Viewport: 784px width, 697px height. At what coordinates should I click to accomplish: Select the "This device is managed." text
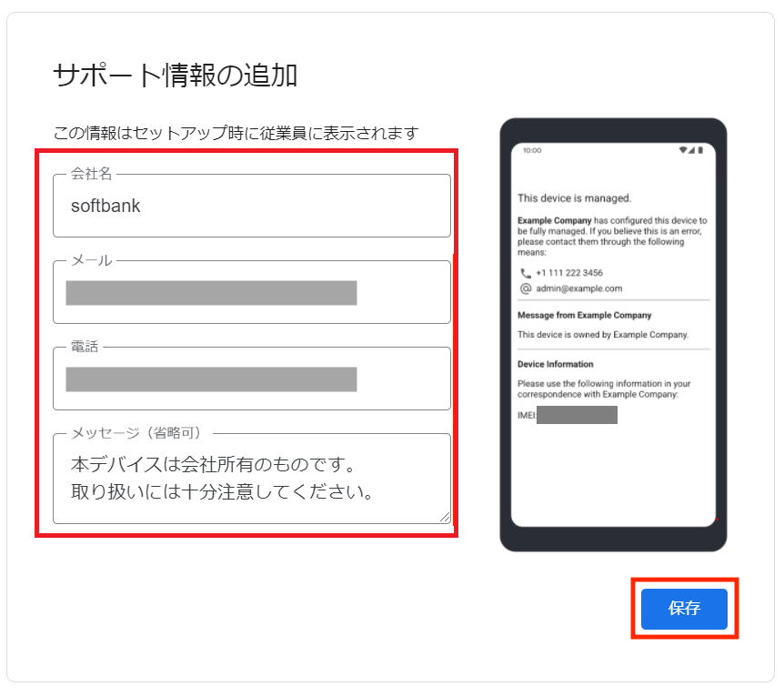575,198
